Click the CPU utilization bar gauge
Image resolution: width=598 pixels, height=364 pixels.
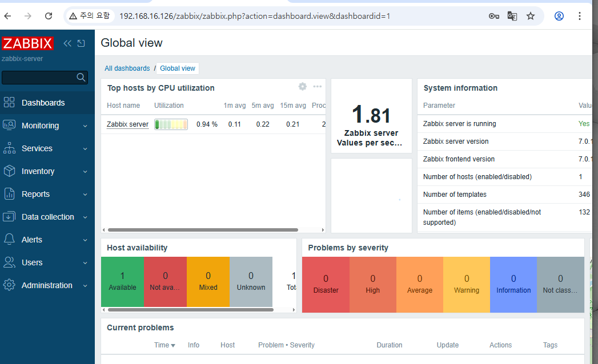tap(171, 124)
